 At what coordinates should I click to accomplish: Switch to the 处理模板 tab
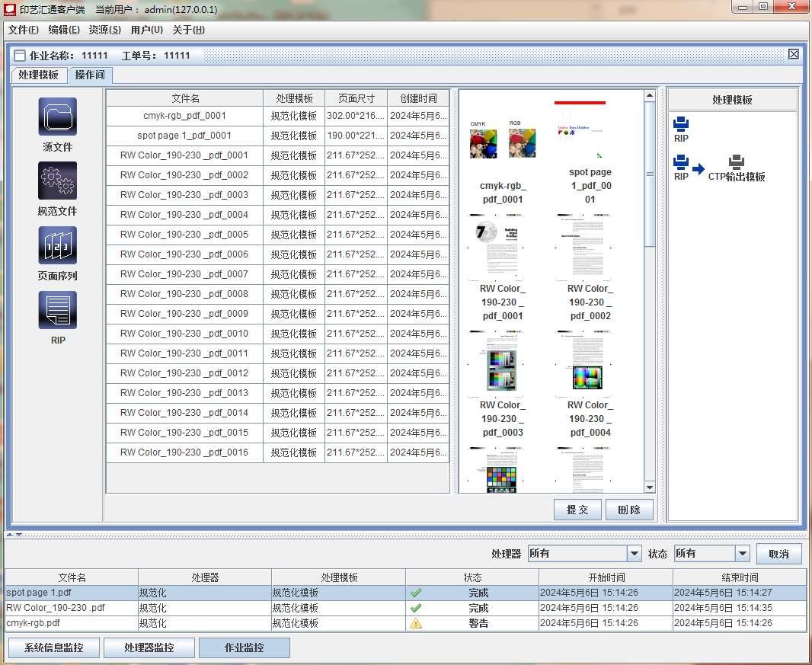point(39,75)
